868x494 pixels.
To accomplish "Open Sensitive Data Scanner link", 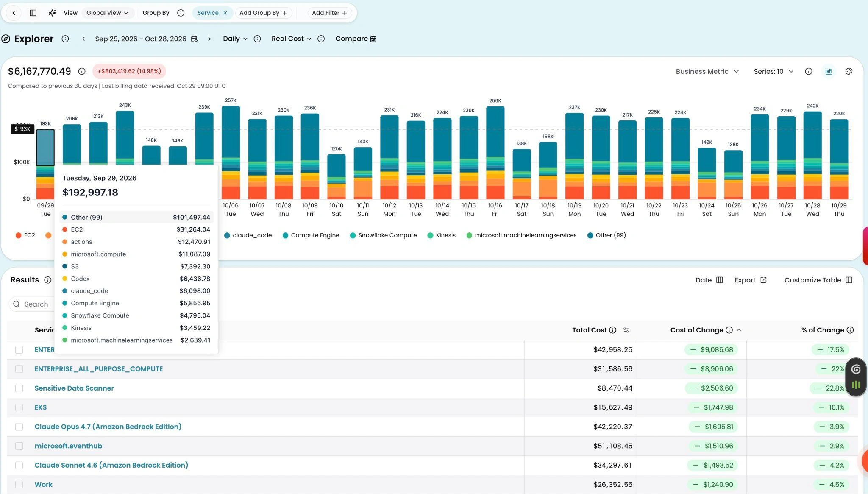I will coord(74,388).
